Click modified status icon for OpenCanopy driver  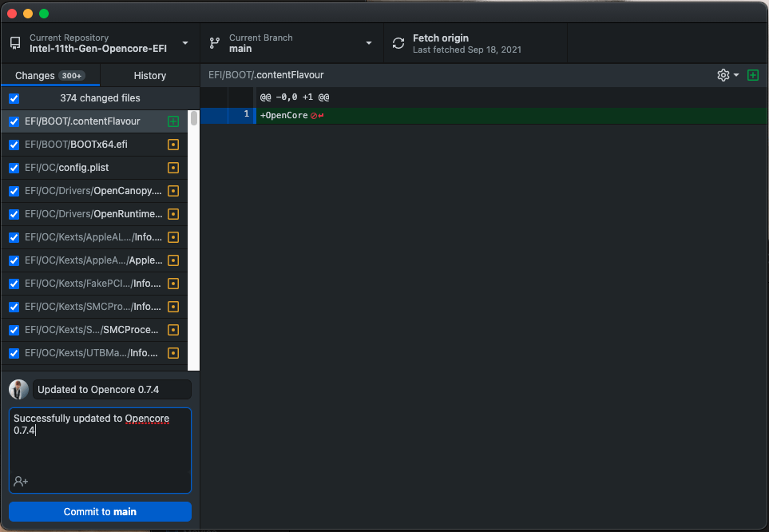[173, 191]
